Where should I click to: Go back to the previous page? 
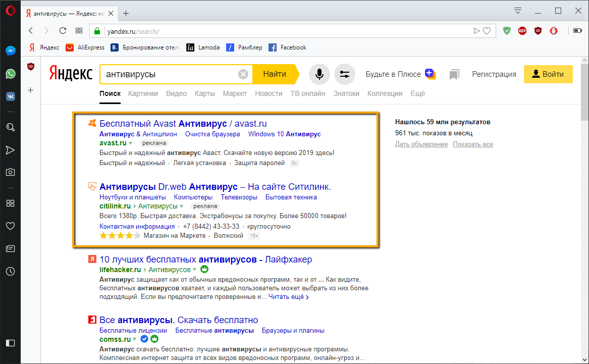point(31,31)
